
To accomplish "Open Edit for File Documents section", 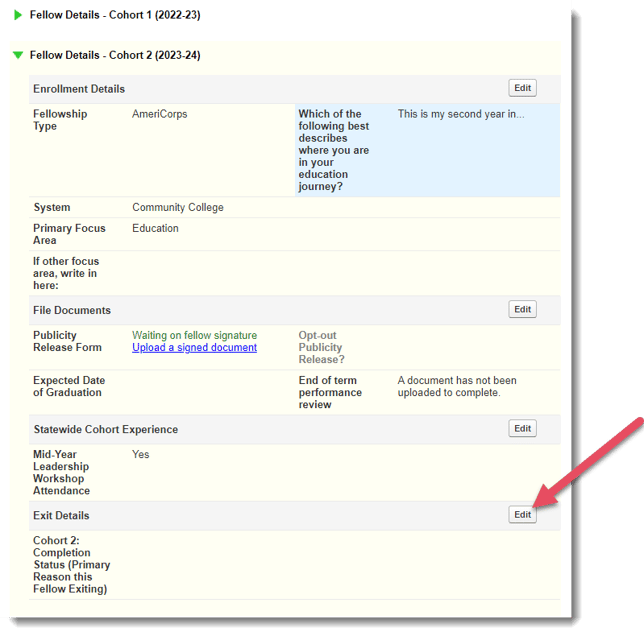I will click(x=522, y=309).
